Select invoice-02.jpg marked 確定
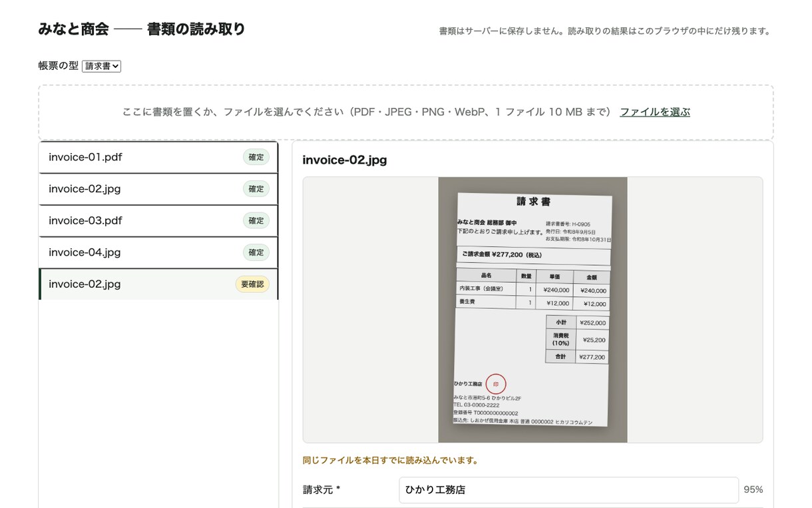This screenshot has width=812, height=508. tap(158, 189)
